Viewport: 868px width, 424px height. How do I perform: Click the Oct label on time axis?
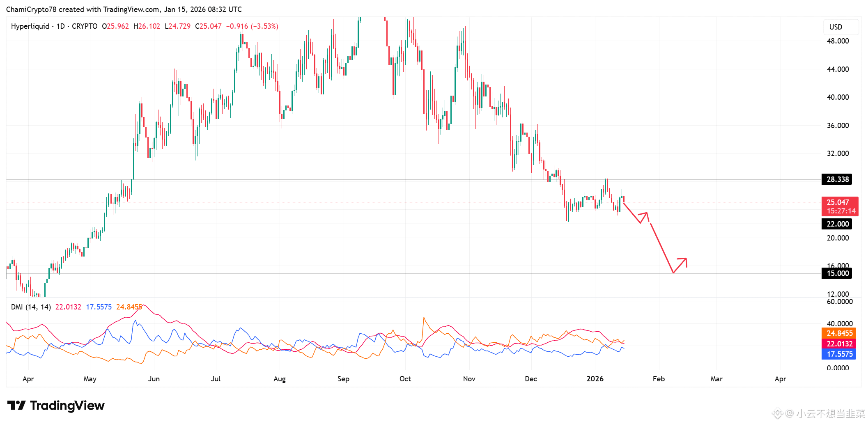[405, 379]
